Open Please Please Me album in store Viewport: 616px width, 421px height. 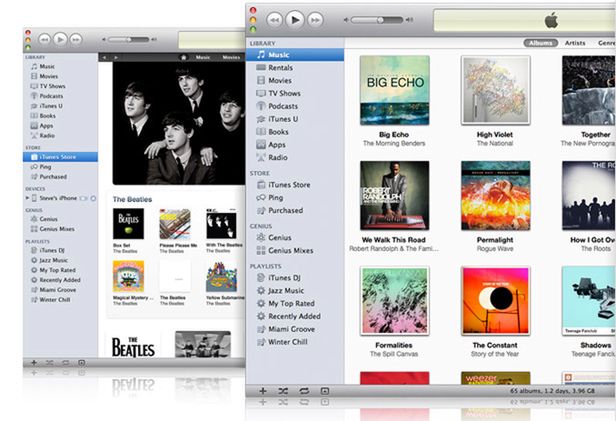[175, 223]
